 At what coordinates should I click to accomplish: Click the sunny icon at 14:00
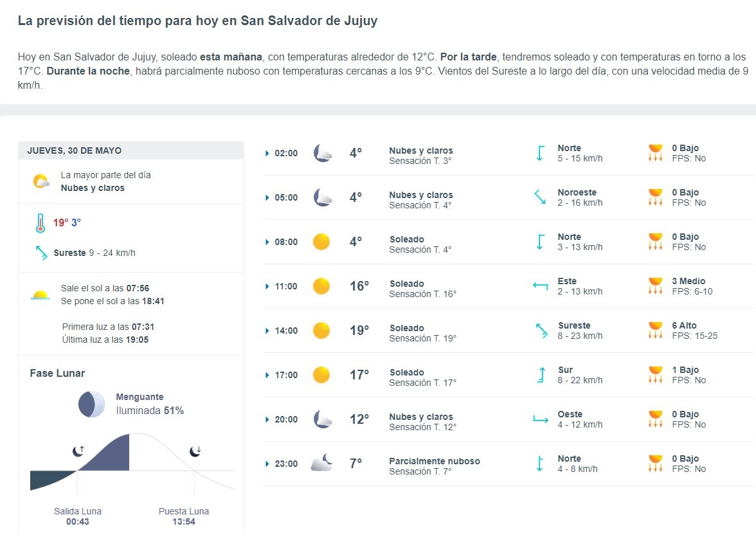click(x=321, y=331)
